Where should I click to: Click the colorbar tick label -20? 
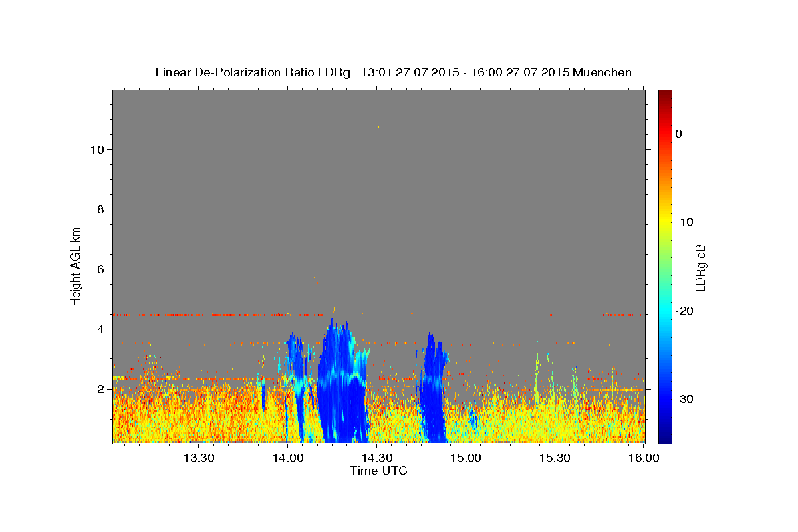[x=684, y=311]
